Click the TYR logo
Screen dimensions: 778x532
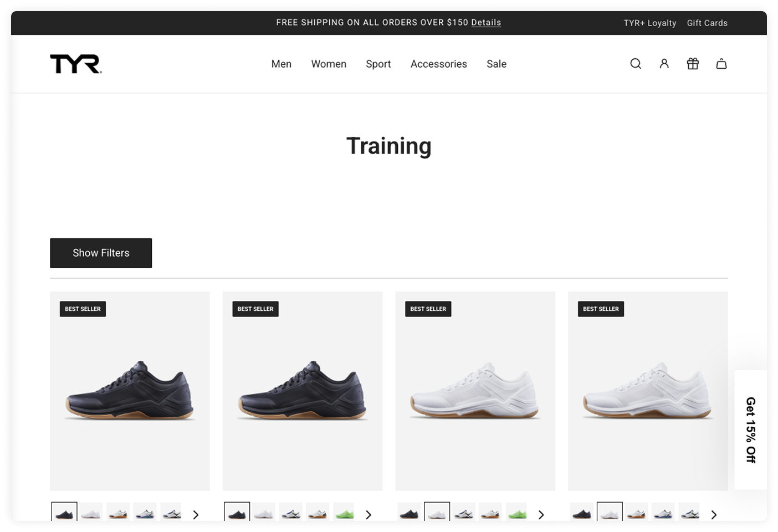click(x=76, y=64)
